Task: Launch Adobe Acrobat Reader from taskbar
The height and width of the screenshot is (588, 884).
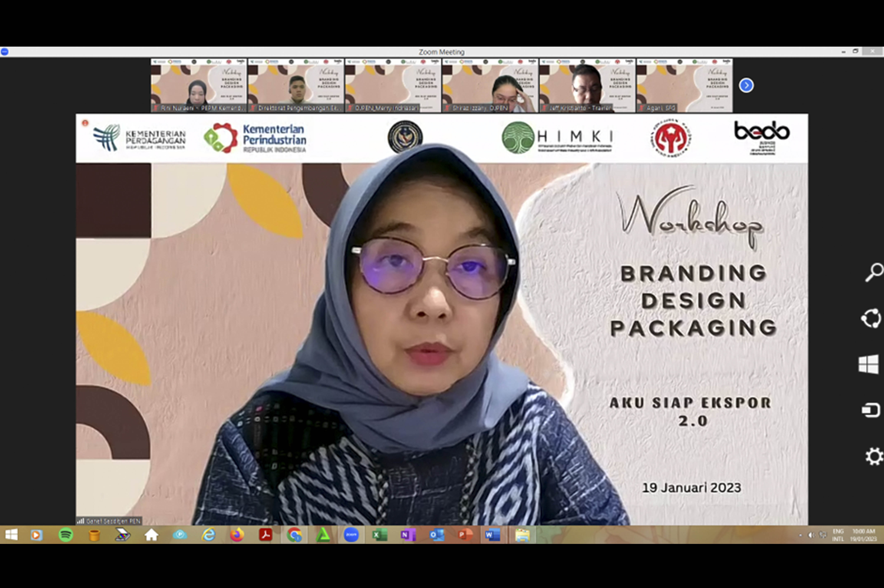Action: [265, 535]
